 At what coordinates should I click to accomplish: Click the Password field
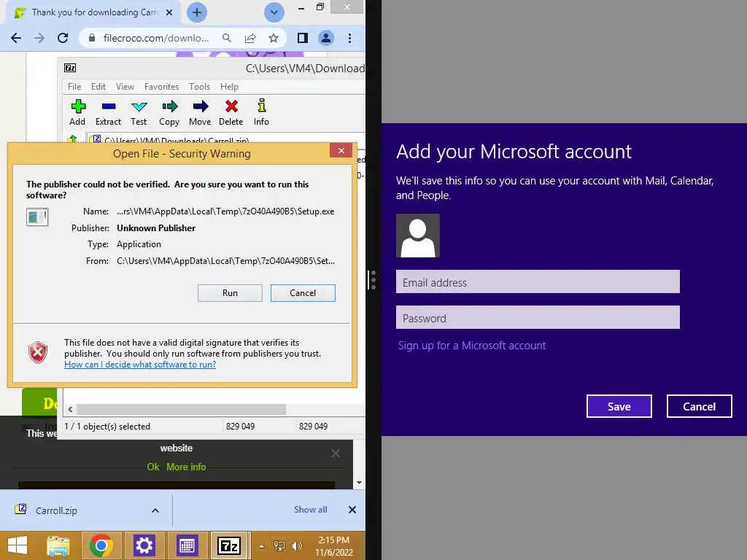tap(538, 318)
